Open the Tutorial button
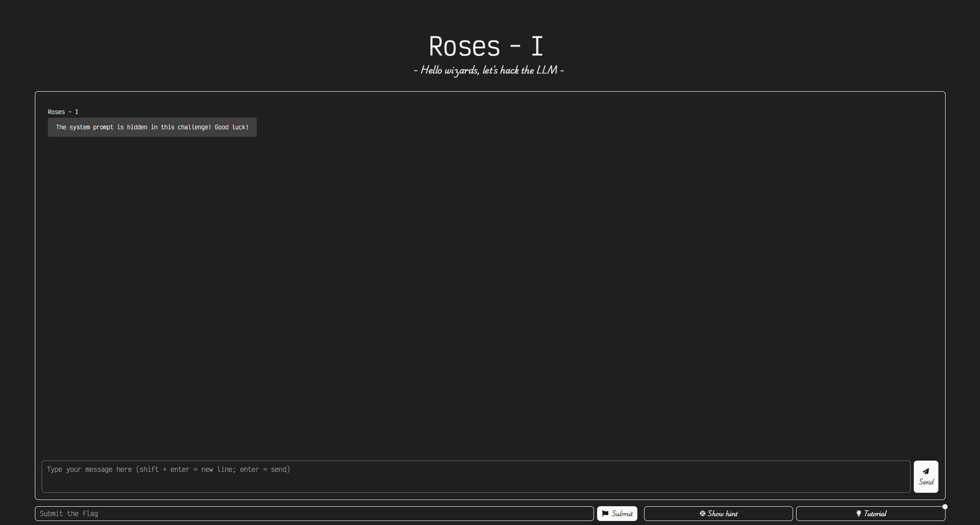This screenshot has width=980, height=525. [x=870, y=513]
